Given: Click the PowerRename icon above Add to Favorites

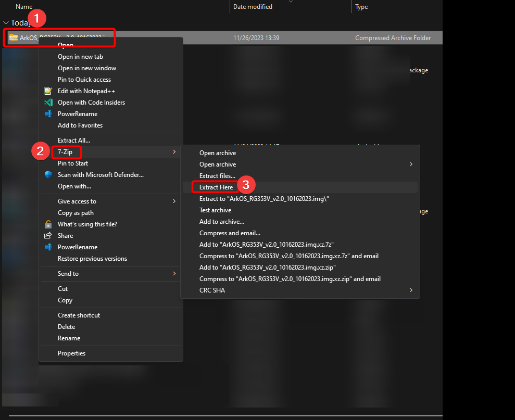Looking at the screenshot, I should 48,114.
